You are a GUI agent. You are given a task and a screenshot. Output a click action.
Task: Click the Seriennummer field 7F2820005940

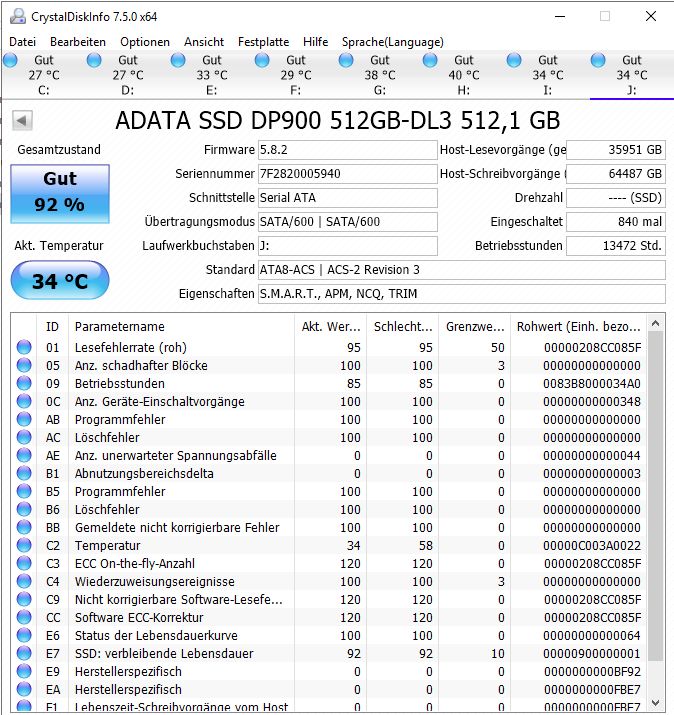347,174
